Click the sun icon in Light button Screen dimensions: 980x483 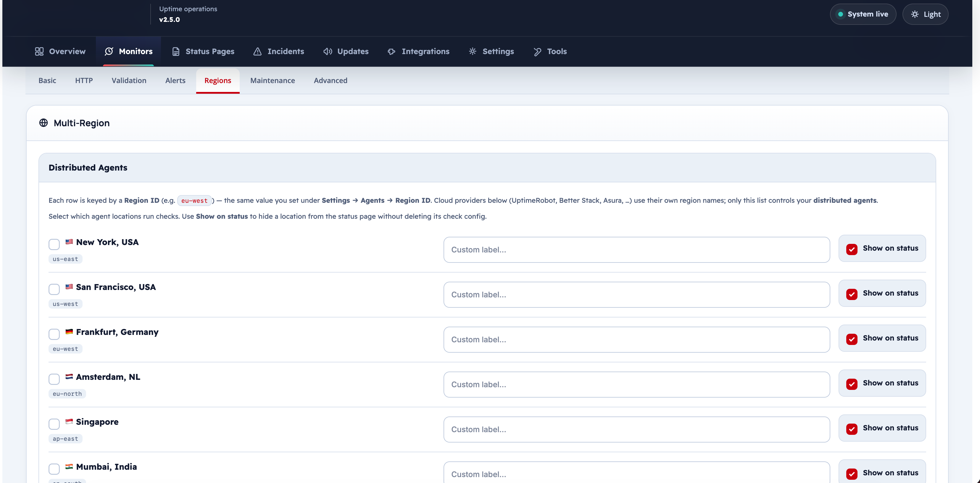click(915, 14)
